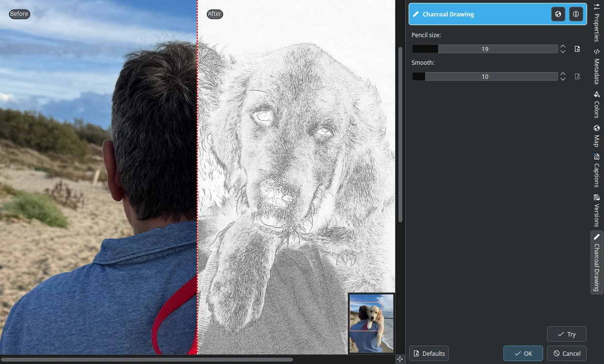
Task: Click the filter info icon in the header
Action: (x=576, y=14)
